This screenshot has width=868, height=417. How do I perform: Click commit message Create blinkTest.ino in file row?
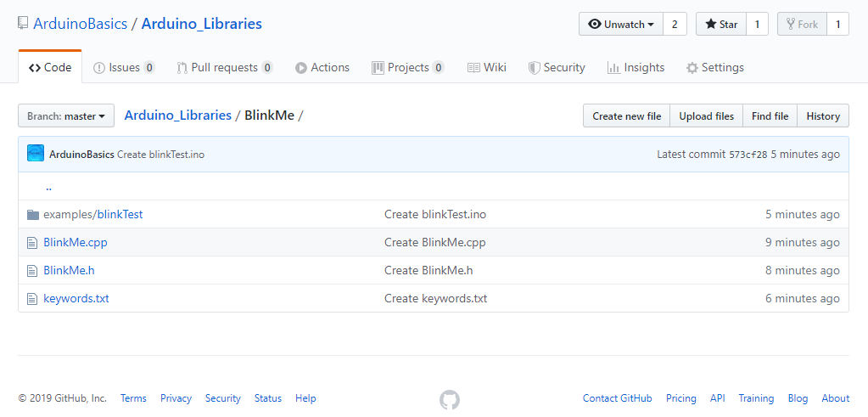[435, 214]
